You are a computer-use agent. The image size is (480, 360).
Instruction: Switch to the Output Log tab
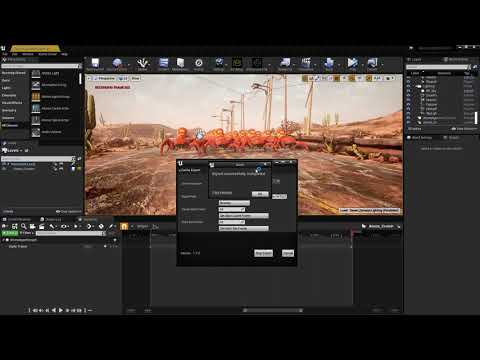[51, 219]
